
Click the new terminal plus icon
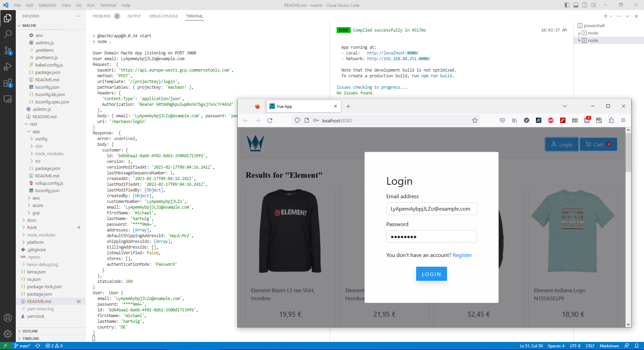(x=605, y=16)
